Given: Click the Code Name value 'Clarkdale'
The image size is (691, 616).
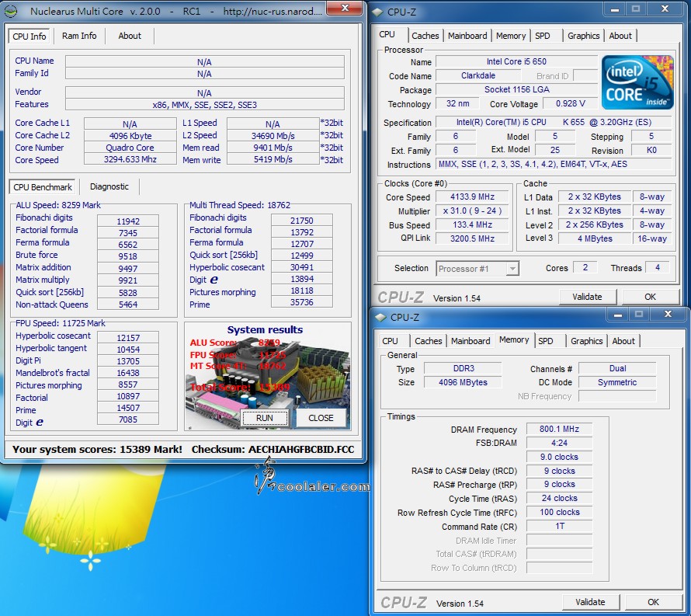Looking at the screenshot, I should click(478, 75).
